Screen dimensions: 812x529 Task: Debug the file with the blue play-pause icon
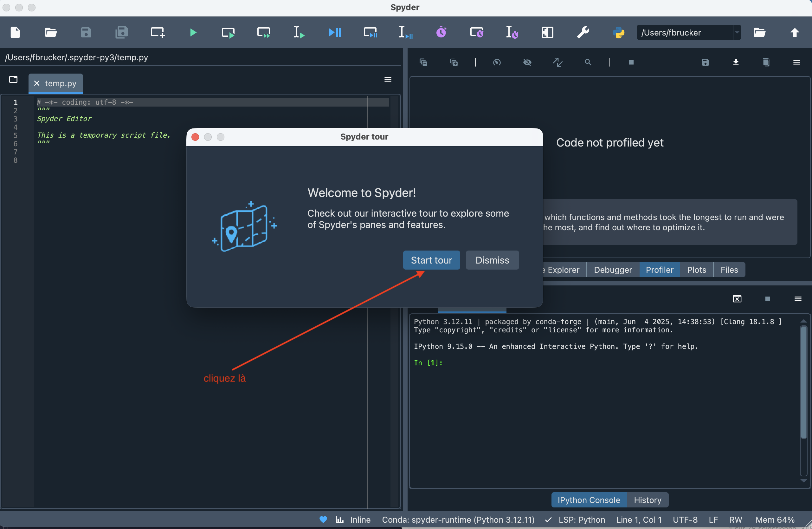point(335,32)
